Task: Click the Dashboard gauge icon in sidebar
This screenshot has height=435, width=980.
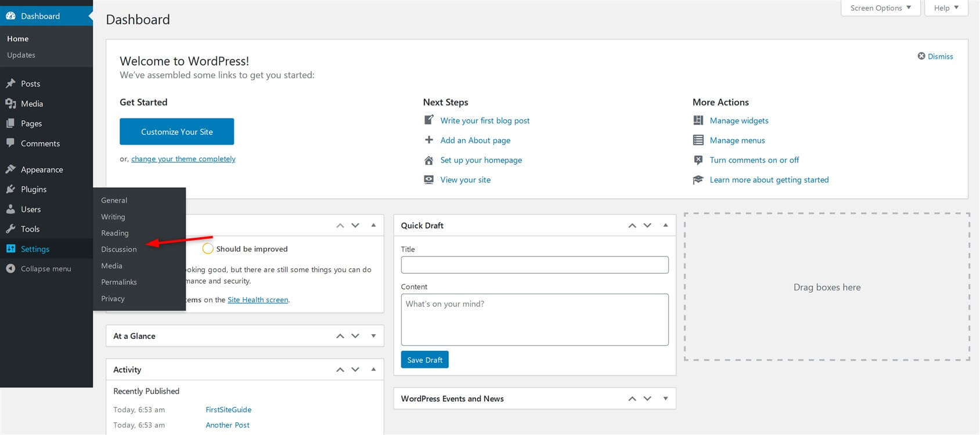Action: tap(10, 16)
